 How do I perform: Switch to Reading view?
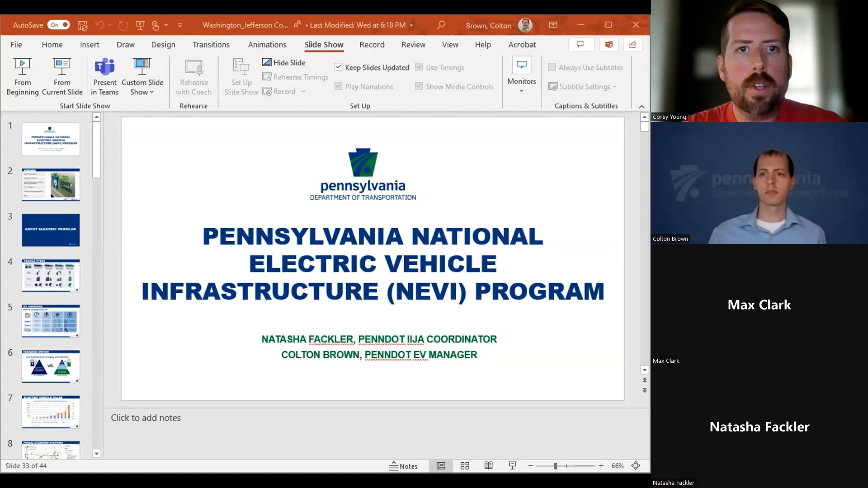click(x=489, y=466)
